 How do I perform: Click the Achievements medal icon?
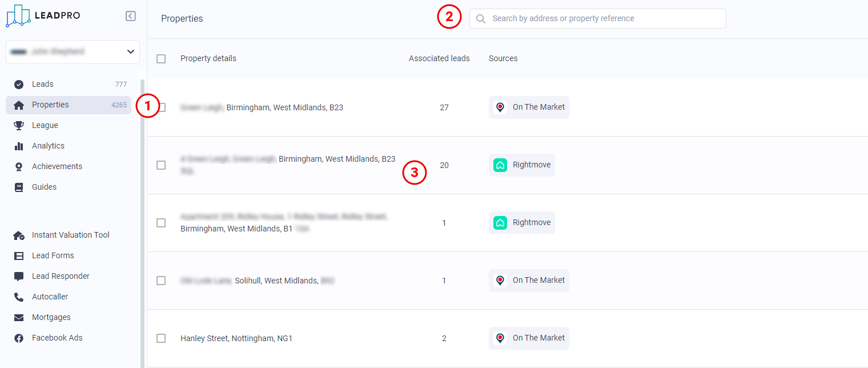pyautogui.click(x=19, y=167)
